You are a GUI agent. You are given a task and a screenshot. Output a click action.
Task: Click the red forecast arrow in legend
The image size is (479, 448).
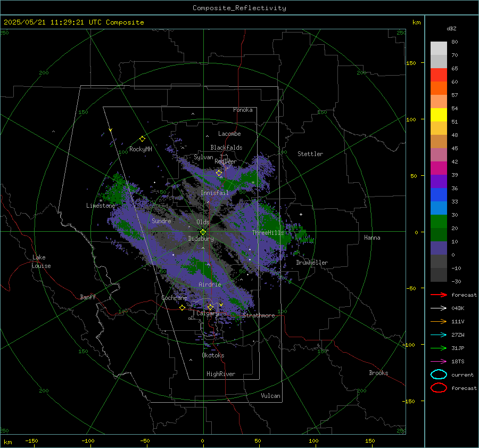pyautogui.click(x=439, y=295)
